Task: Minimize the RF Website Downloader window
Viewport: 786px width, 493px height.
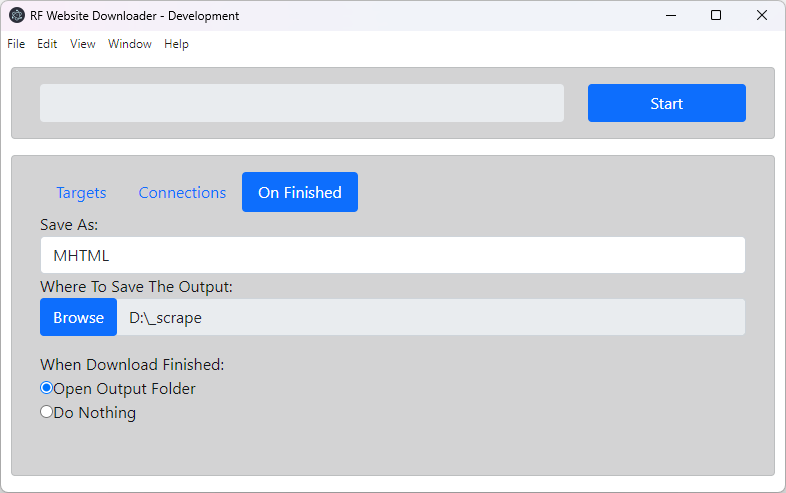Action: (x=671, y=16)
